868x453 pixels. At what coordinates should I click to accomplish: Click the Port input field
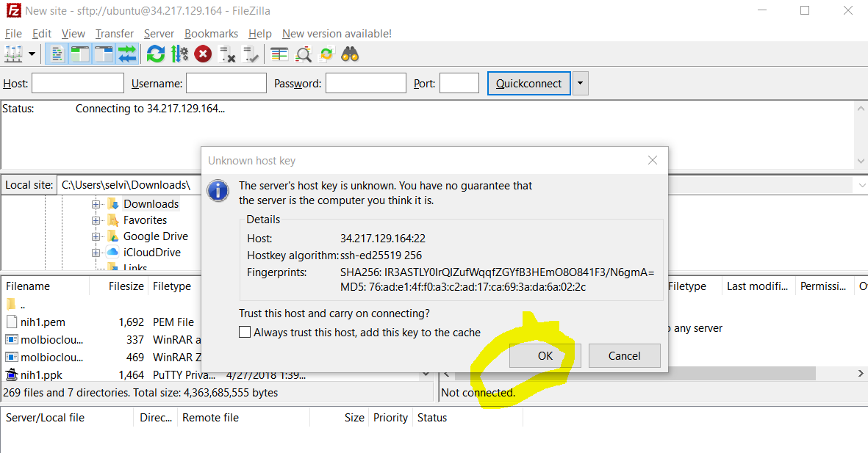pyautogui.click(x=459, y=84)
